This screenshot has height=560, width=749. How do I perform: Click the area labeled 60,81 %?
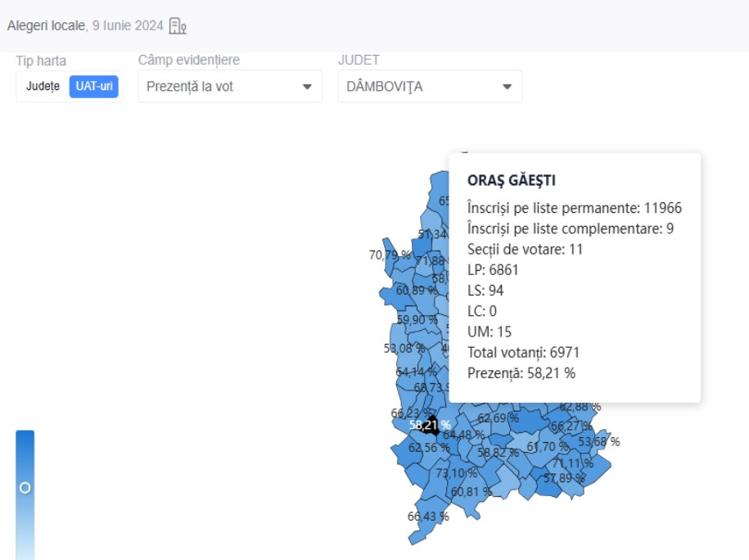point(472,491)
